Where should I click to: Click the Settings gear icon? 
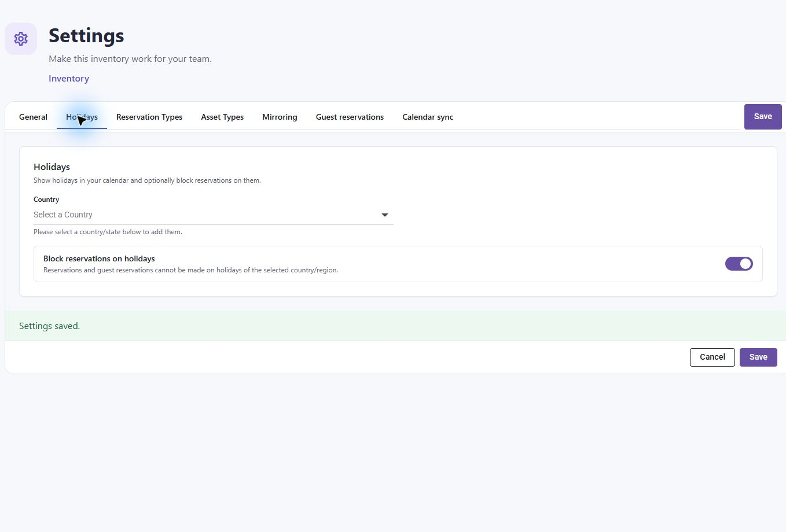click(x=21, y=39)
